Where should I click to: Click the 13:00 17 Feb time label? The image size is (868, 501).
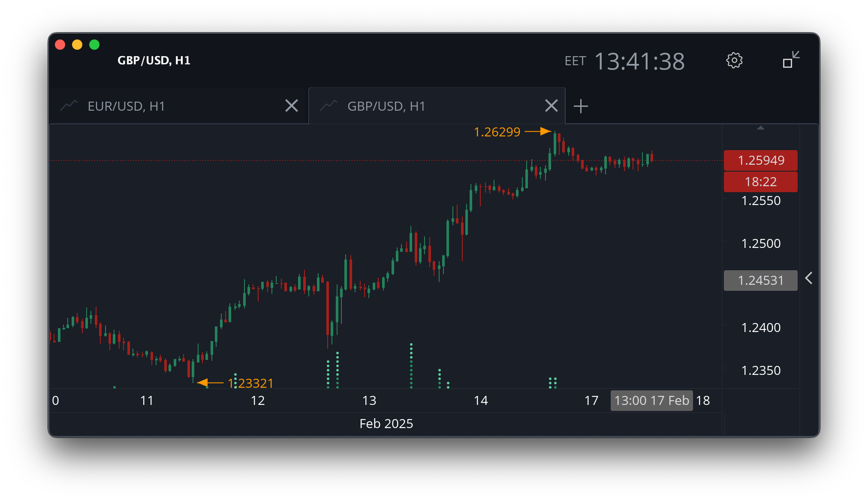(x=651, y=401)
